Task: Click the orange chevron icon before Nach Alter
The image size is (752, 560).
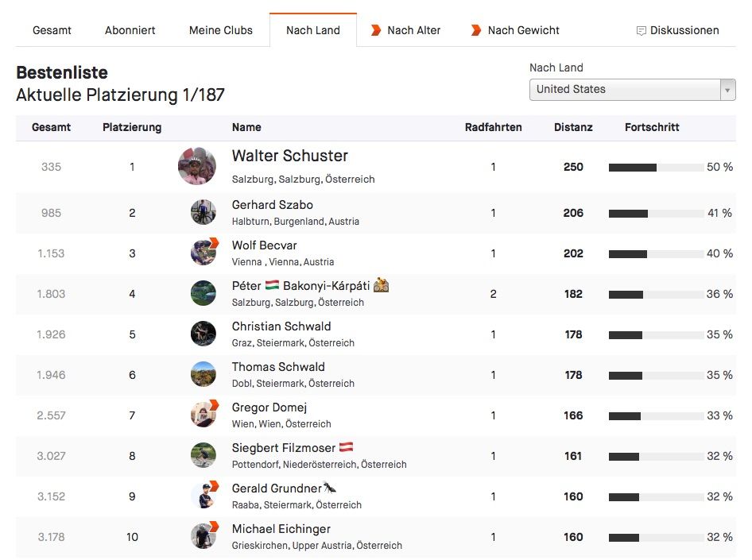Action: pos(376,30)
